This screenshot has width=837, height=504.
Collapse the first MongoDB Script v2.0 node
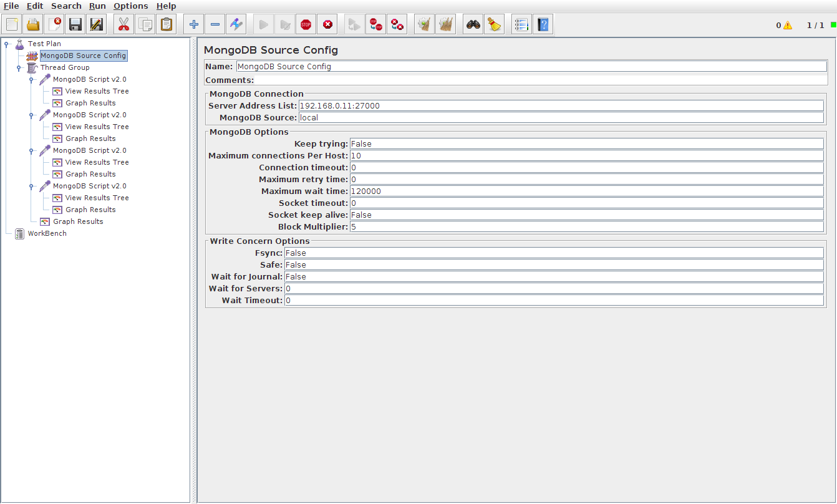pos(31,79)
